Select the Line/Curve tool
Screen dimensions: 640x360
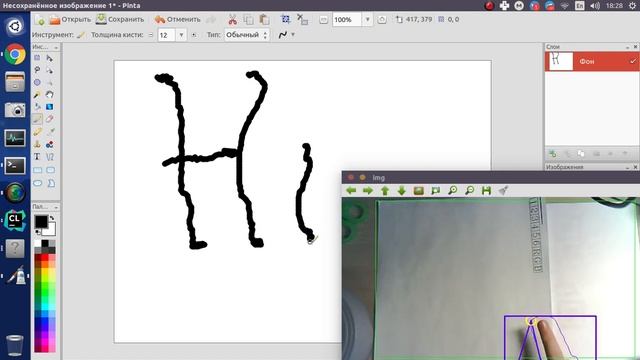50,157
